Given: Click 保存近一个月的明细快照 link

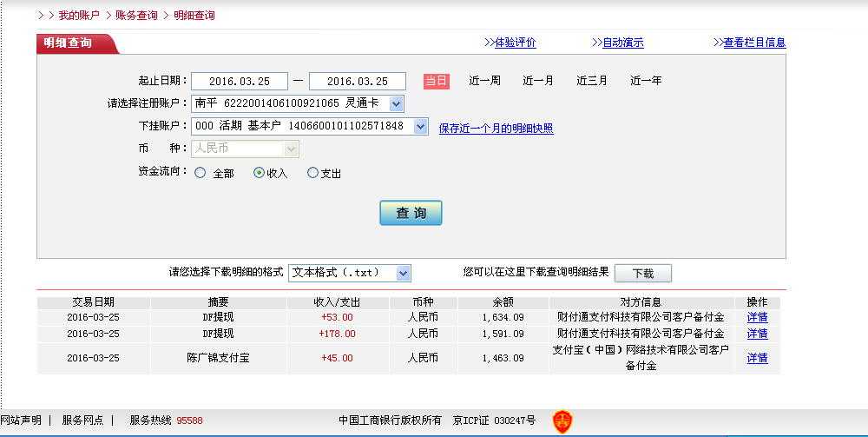Looking at the screenshot, I should pos(496,129).
